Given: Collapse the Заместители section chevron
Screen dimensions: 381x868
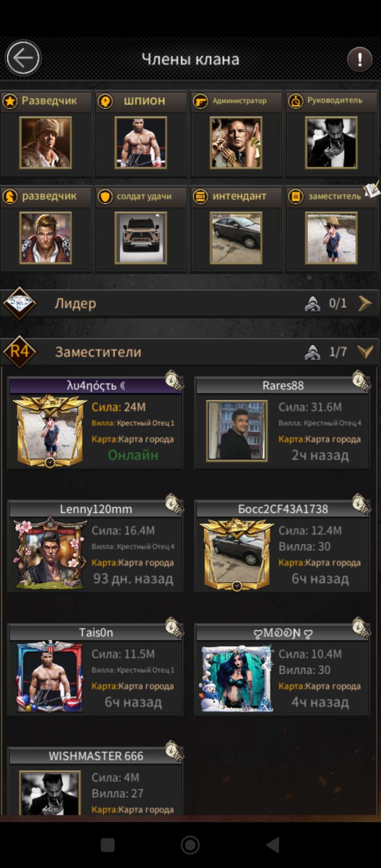Looking at the screenshot, I should 365,352.
